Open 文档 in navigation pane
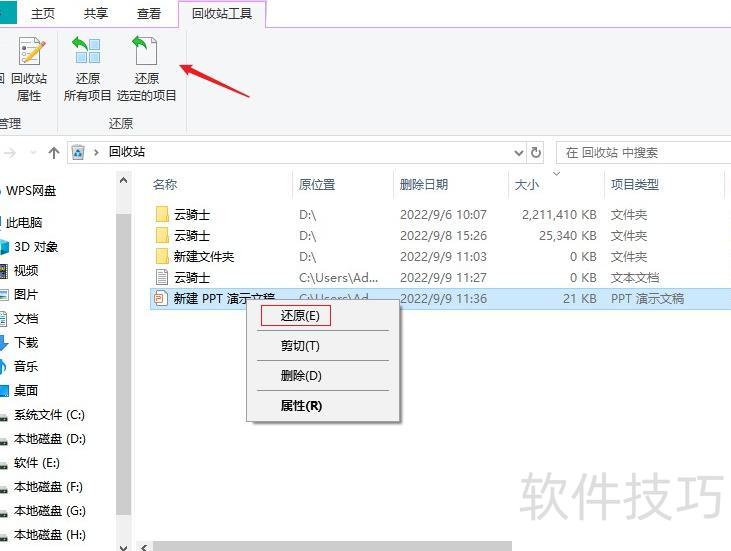 click(26, 319)
